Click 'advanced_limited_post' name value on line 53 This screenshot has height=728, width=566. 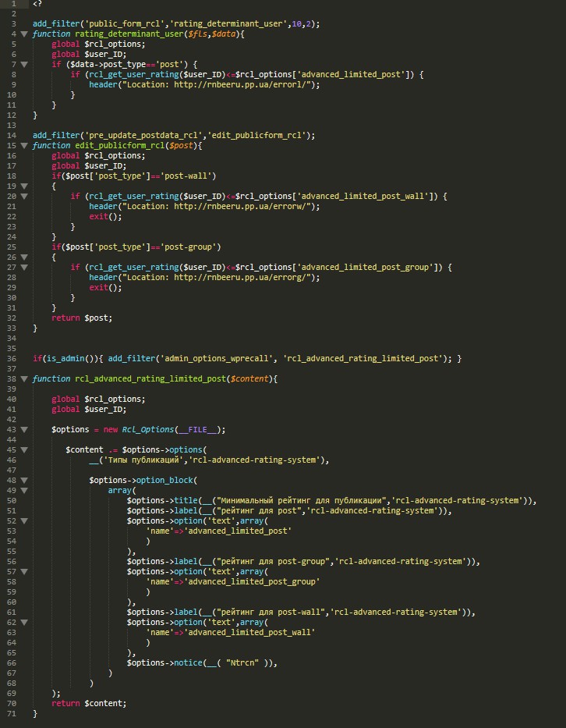tap(238, 531)
